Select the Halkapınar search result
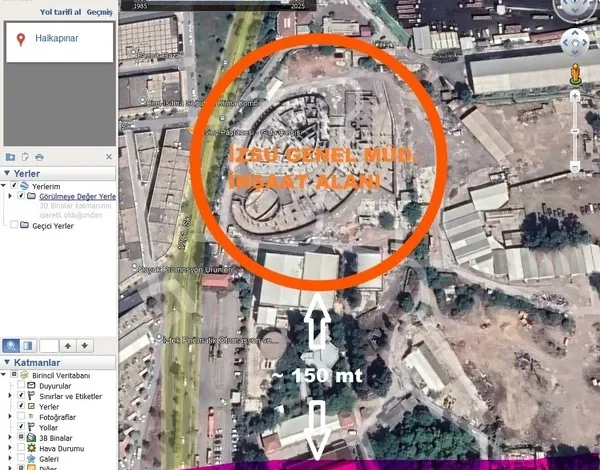This screenshot has width=600, height=470. click(58, 38)
